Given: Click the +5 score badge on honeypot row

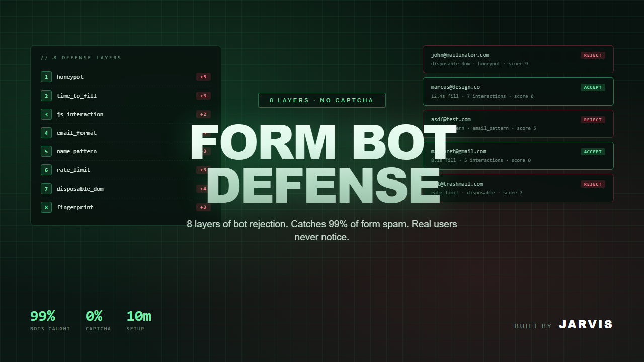Looking at the screenshot, I should (203, 77).
